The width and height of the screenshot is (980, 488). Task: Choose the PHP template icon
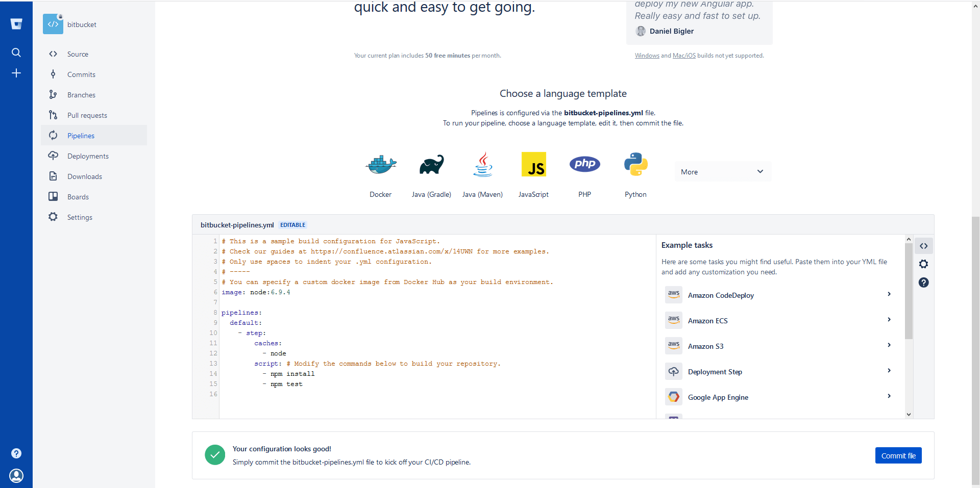584,164
